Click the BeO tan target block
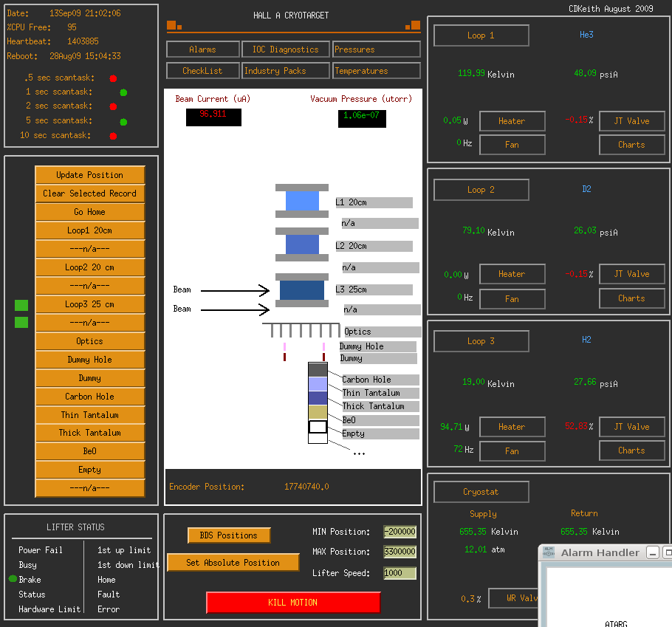This screenshot has width=672, height=627. pos(318,412)
